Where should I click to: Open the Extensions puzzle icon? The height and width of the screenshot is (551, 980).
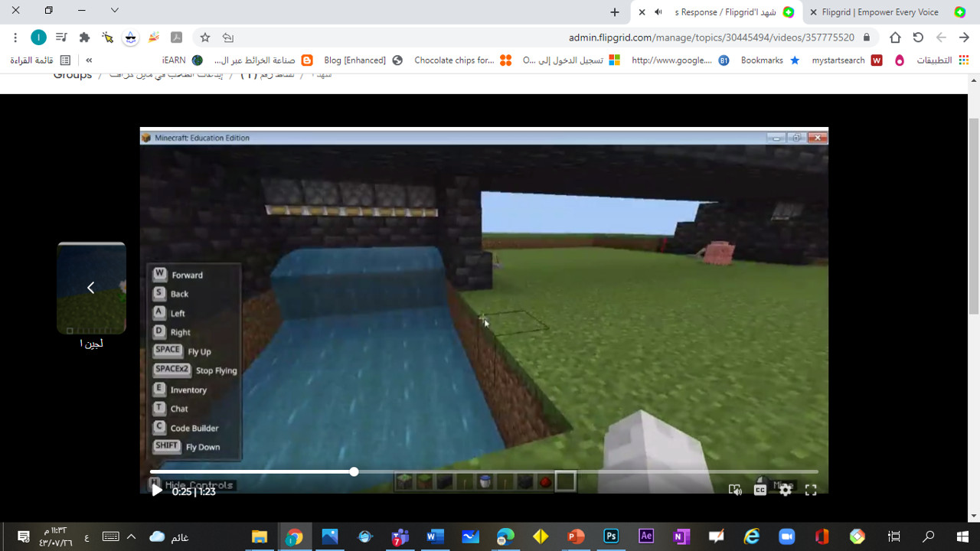click(84, 37)
